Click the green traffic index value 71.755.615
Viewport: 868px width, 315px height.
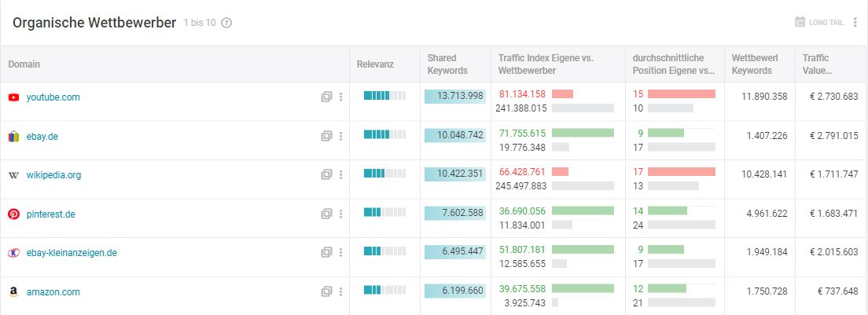coord(522,134)
